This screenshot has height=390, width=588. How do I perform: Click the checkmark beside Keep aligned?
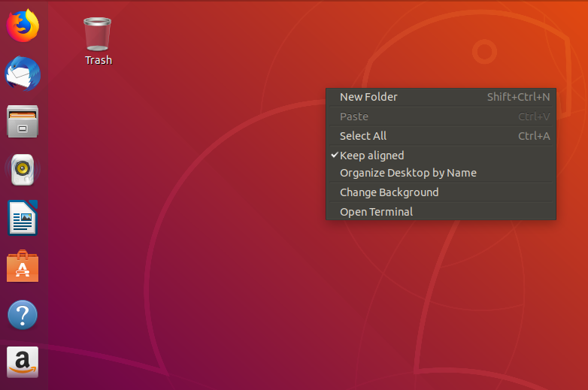click(x=335, y=155)
